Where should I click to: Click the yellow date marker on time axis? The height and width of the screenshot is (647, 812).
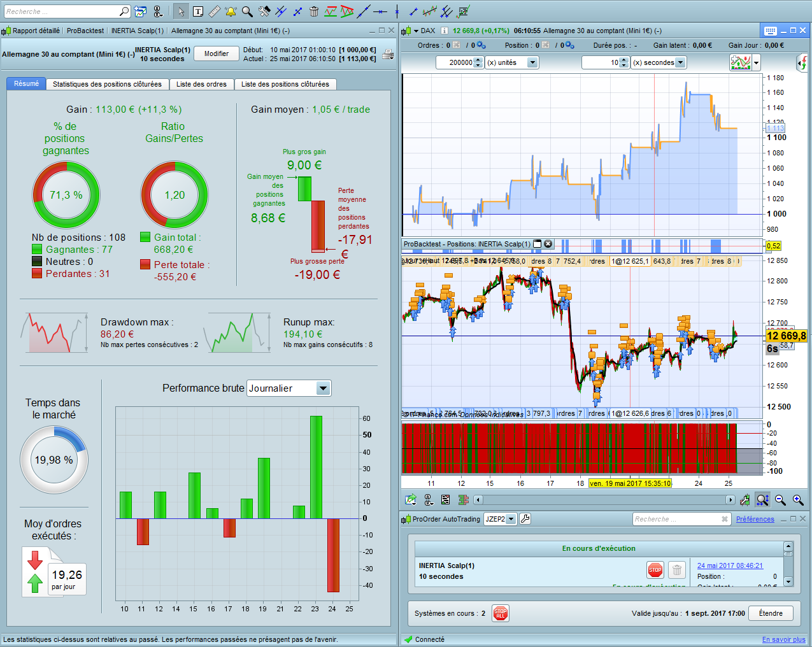click(630, 483)
